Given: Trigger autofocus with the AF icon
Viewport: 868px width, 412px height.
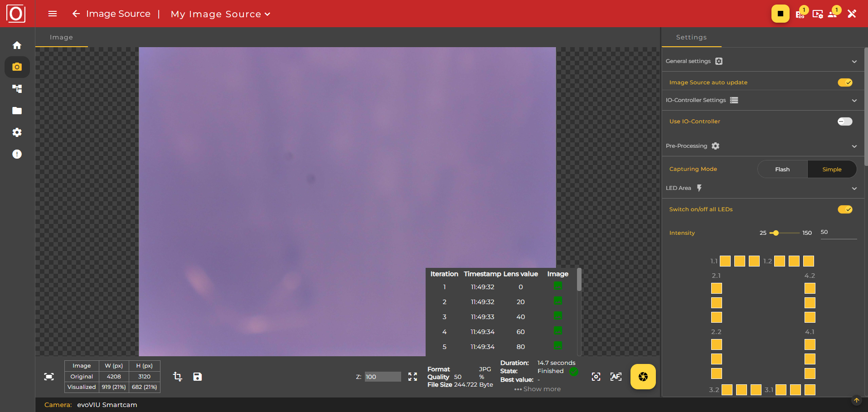Looking at the screenshot, I should (x=616, y=377).
